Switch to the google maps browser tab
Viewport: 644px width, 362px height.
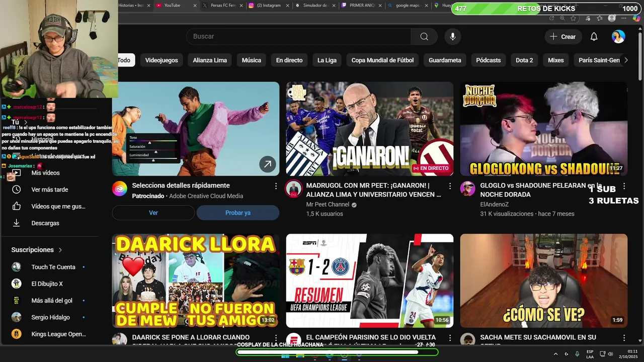tap(408, 5)
